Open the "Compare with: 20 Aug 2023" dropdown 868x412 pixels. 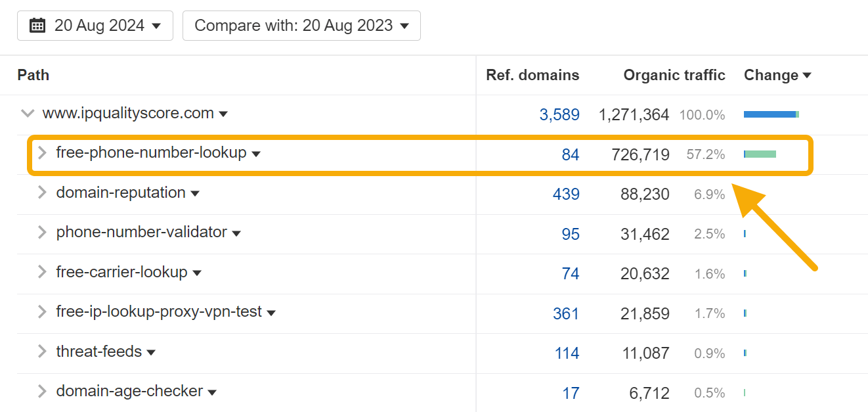(301, 25)
